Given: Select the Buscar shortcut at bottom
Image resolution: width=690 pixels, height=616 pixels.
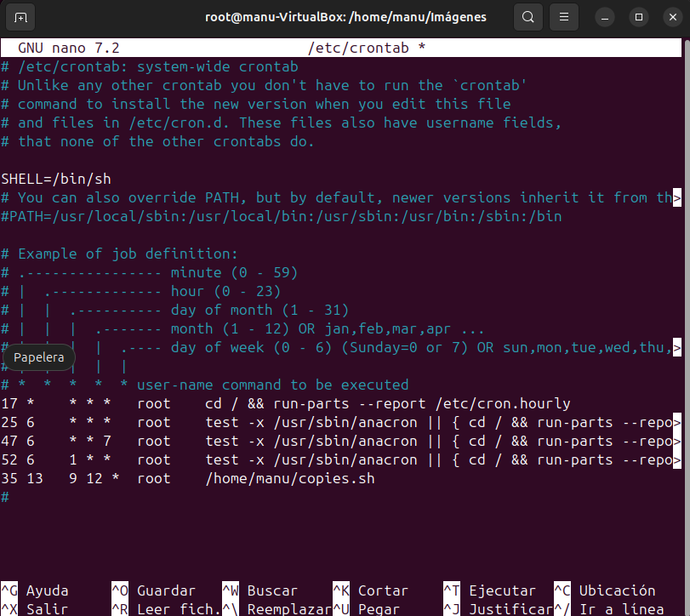Looking at the screenshot, I should coord(271,590).
